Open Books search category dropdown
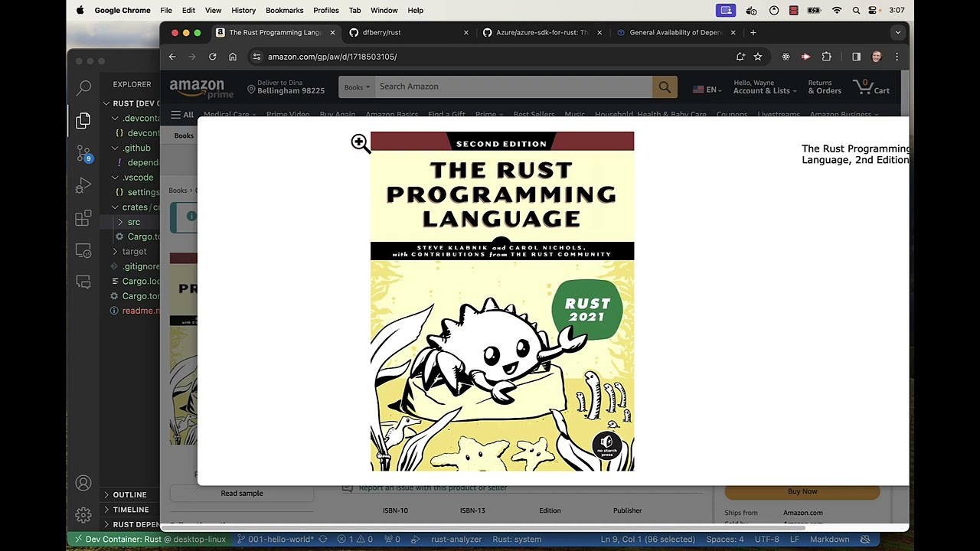This screenshot has width=980, height=551. point(357,86)
